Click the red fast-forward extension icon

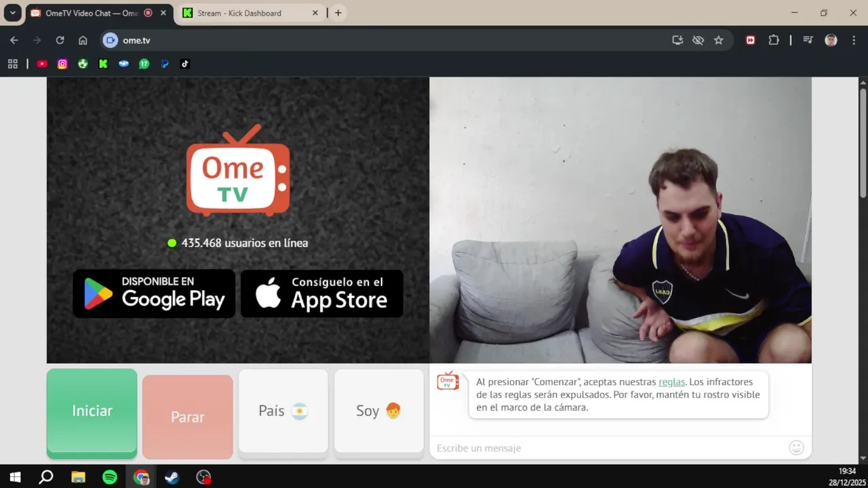(751, 41)
